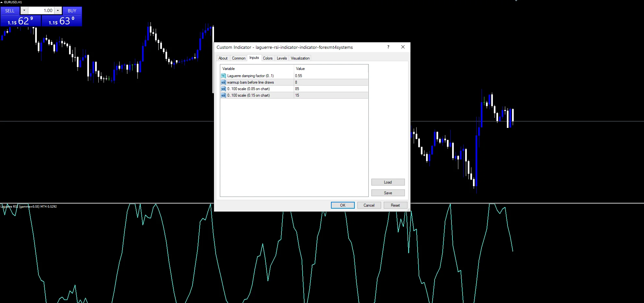Screen dimensions: 644x303
Task: Select the value 15 cell
Action: click(331, 95)
